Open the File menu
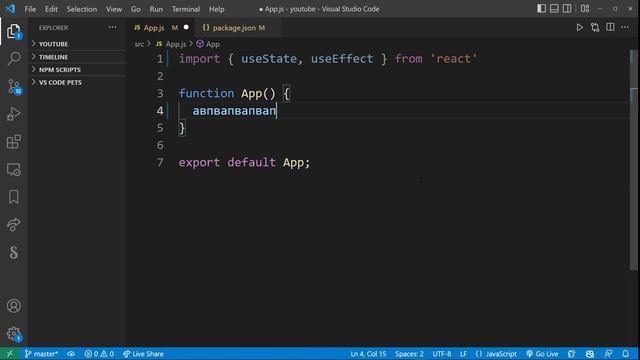 (x=30, y=9)
